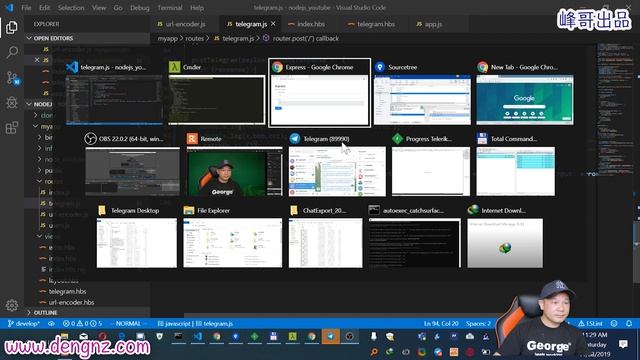Switch to the OBS 22.0.2 window thumbnail
Image resolution: width=640 pixels, height=360 pixels.
tap(132, 164)
